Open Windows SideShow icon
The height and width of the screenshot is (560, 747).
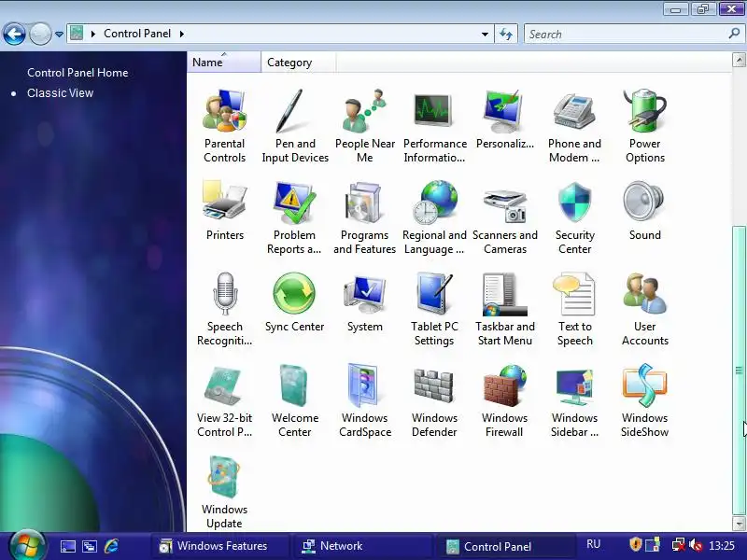pyautogui.click(x=644, y=400)
